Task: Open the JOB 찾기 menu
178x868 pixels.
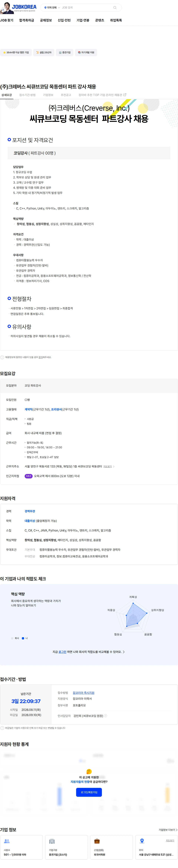Action: point(7,21)
